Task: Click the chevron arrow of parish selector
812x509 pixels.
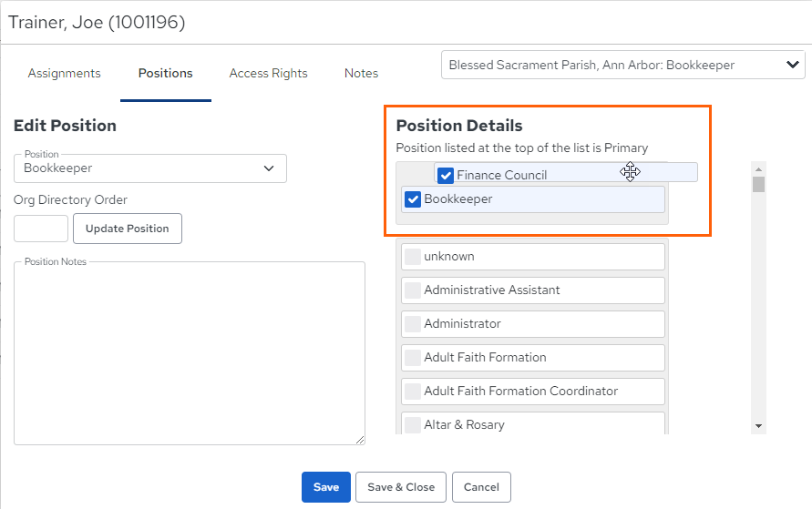Action: [x=792, y=65]
